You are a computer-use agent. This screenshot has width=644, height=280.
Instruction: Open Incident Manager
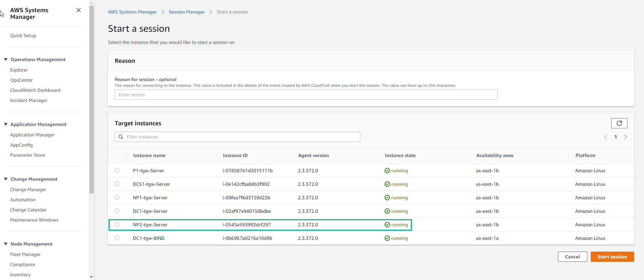point(29,100)
